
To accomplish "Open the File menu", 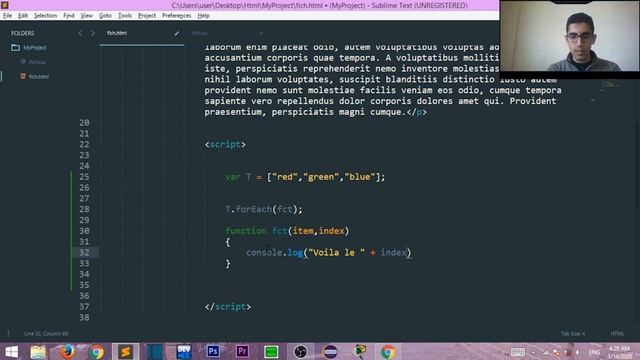I will [x=7, y=16].
